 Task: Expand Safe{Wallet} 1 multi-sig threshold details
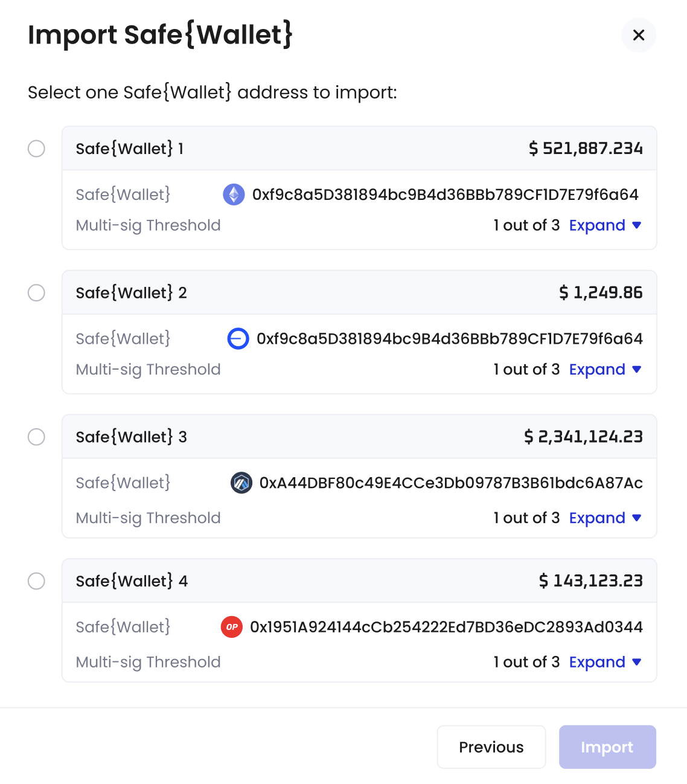click(605, 225)
